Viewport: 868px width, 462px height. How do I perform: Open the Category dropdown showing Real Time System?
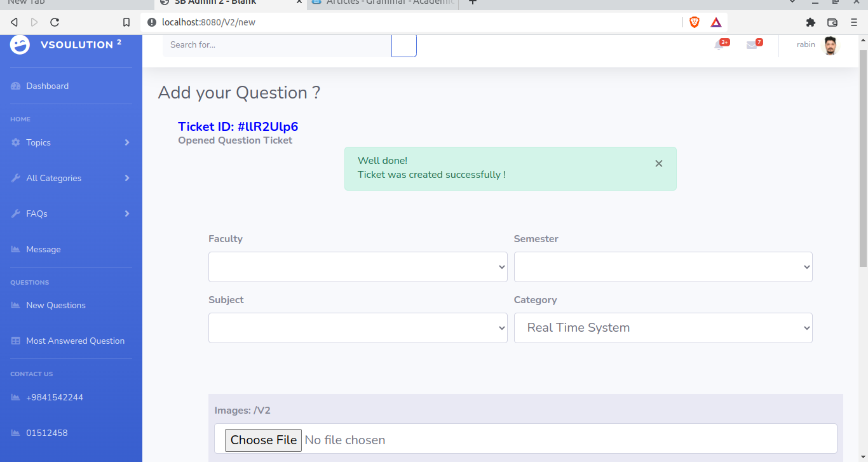click(x=663, y=327)
